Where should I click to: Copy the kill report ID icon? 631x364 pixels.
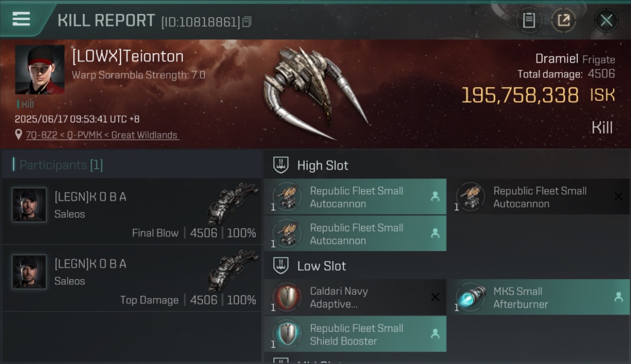[247, 22]
